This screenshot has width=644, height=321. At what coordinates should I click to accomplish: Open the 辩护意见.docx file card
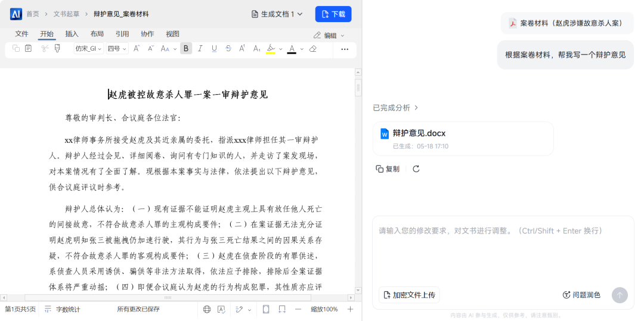pos(463,139)
